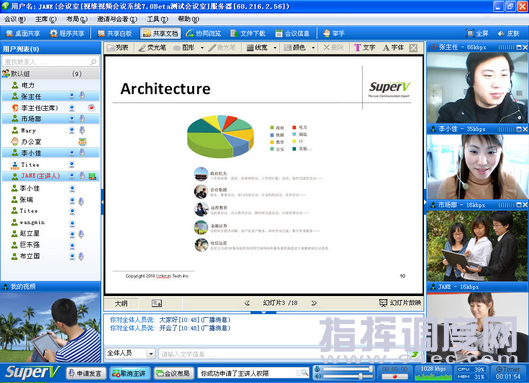Start 幻灯片放映 slideshow playback
Viewport: 529px width, 383px height.
pos(400,303)
